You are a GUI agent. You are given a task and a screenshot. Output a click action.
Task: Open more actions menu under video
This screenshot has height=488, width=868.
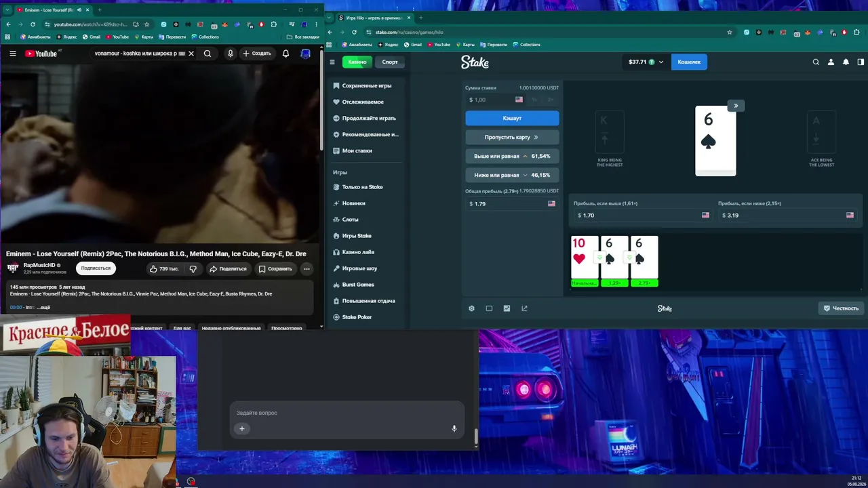(x=307, y=269)
